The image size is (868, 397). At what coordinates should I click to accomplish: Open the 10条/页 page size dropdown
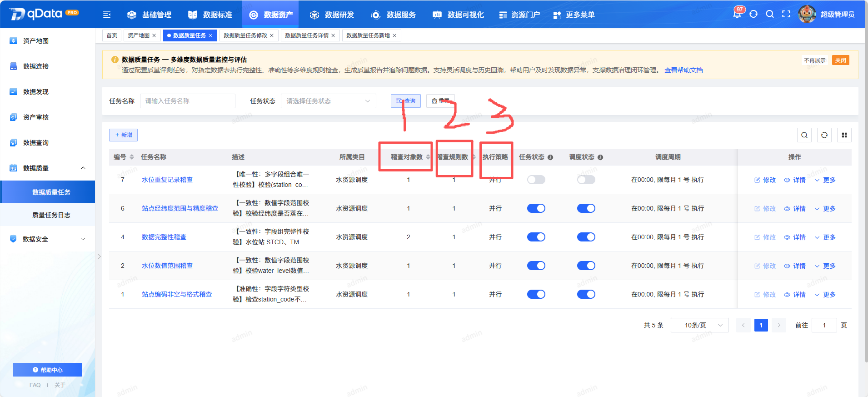pyautogui.click(x=699, y=325)
